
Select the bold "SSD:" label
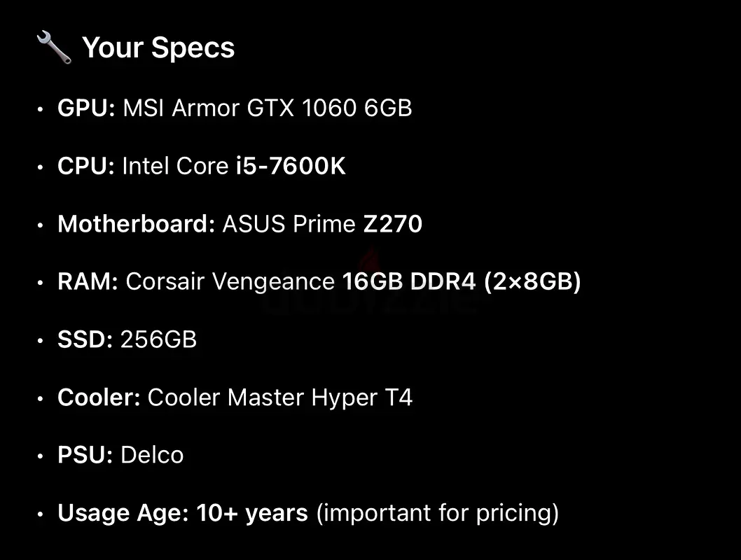[85, 339]
